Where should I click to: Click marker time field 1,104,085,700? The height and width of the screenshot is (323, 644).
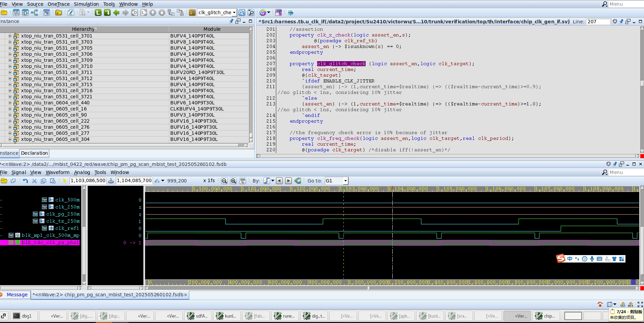pos(134,181)
